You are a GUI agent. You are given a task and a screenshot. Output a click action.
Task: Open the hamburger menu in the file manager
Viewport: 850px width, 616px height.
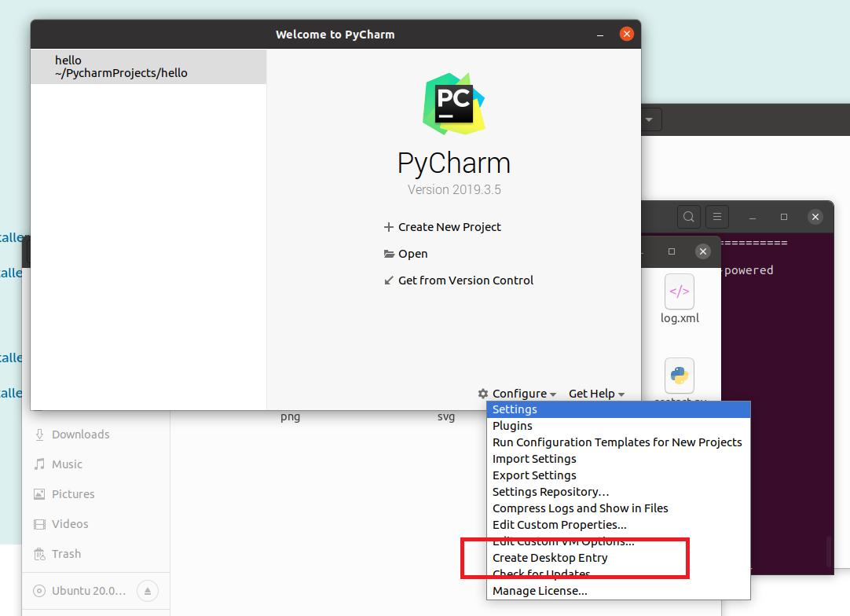point(716,216)
